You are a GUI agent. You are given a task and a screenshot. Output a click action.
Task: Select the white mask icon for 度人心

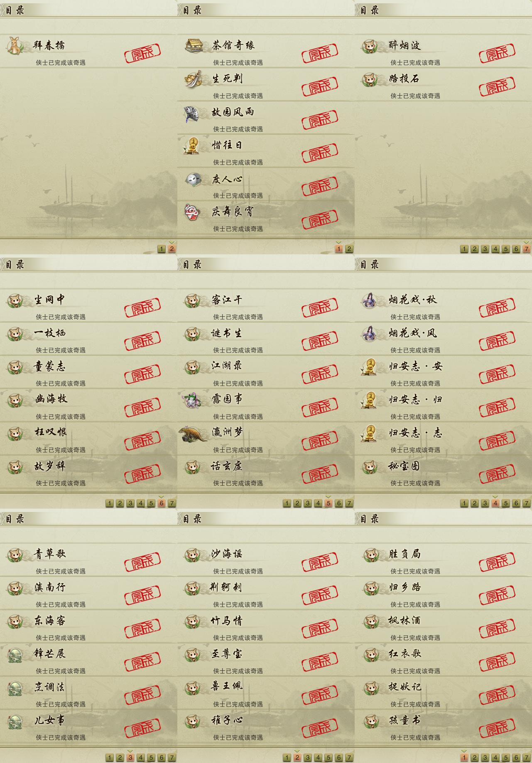pyautogui.click(x=193, y=180)
